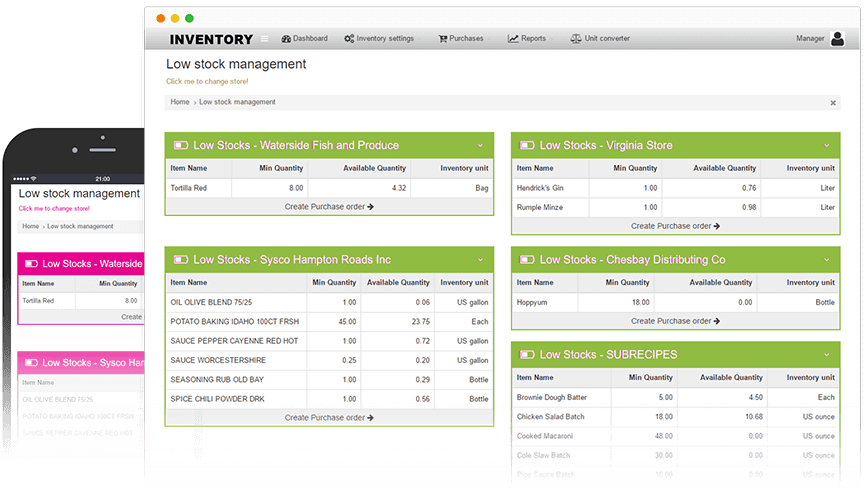The width and height of the screenshot is (868, 488).
Task: Click the Inventory settings gears icon
Action: coord(349,39)
